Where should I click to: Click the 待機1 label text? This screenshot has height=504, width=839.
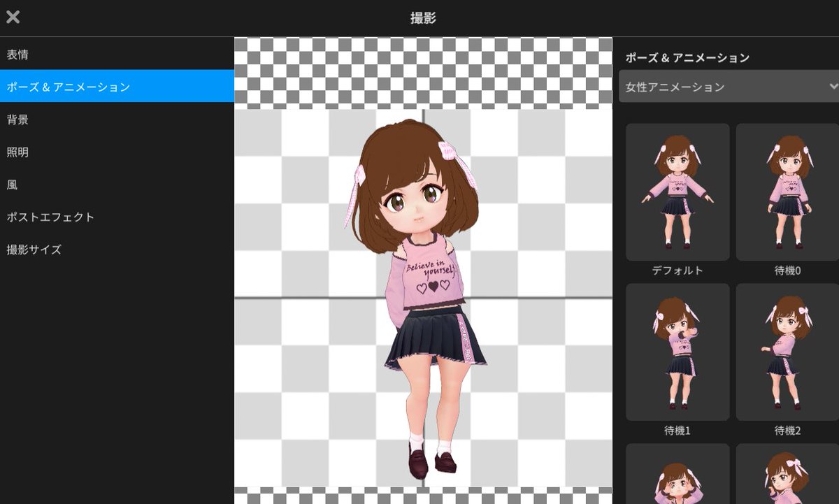point(677,431)
